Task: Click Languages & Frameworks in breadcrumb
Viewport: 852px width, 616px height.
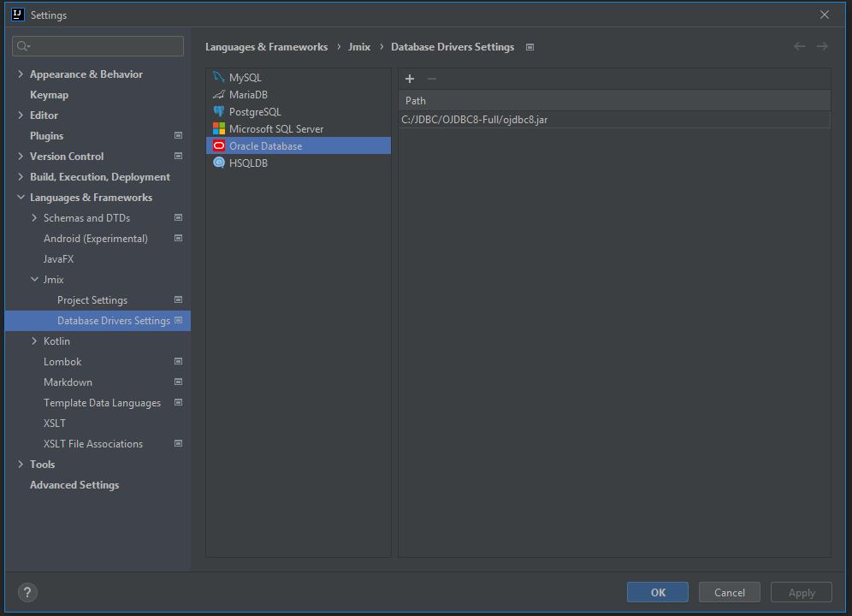Action: click(266, 47)
